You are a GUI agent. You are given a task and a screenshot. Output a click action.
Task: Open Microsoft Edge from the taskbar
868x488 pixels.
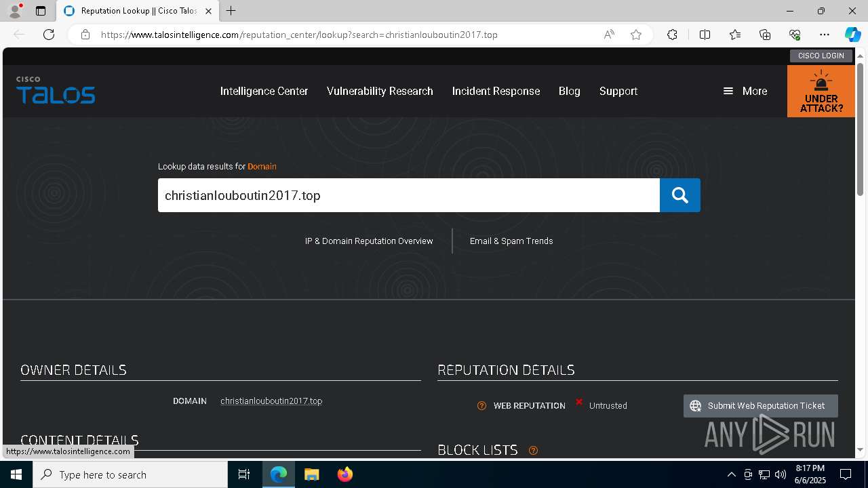(279, 474)
